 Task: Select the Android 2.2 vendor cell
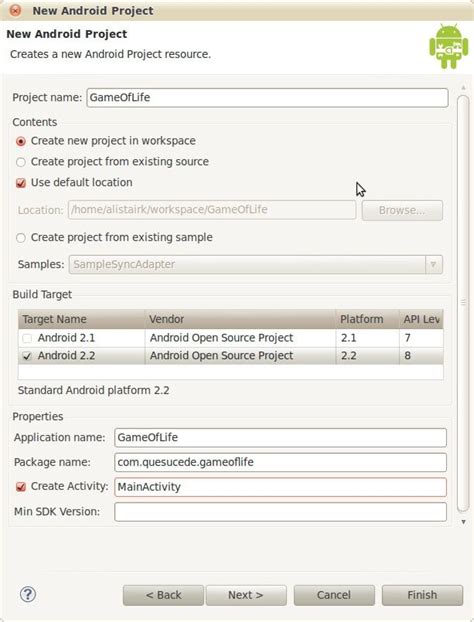pyautogui.click(x=240, y=356)
